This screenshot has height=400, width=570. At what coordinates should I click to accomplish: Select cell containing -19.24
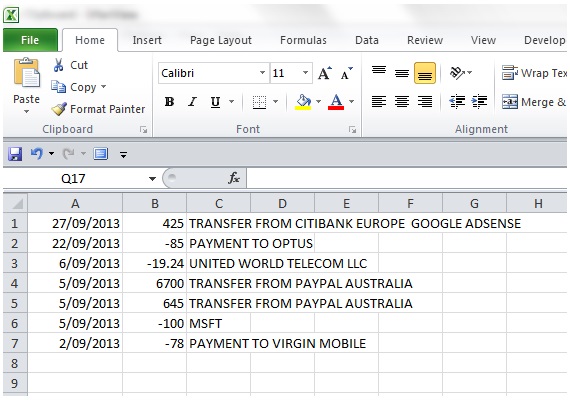coord(154,263)
